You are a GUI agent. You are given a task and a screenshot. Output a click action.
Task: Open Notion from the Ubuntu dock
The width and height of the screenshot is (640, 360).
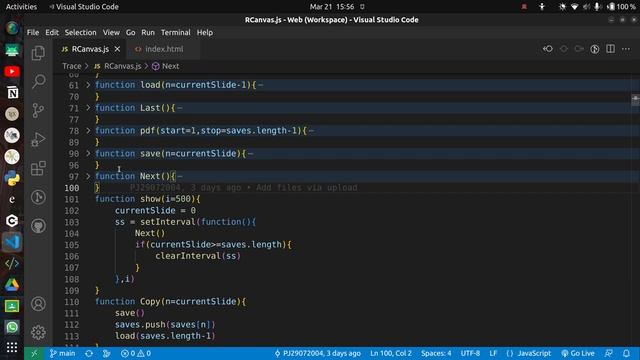(12, 93)
